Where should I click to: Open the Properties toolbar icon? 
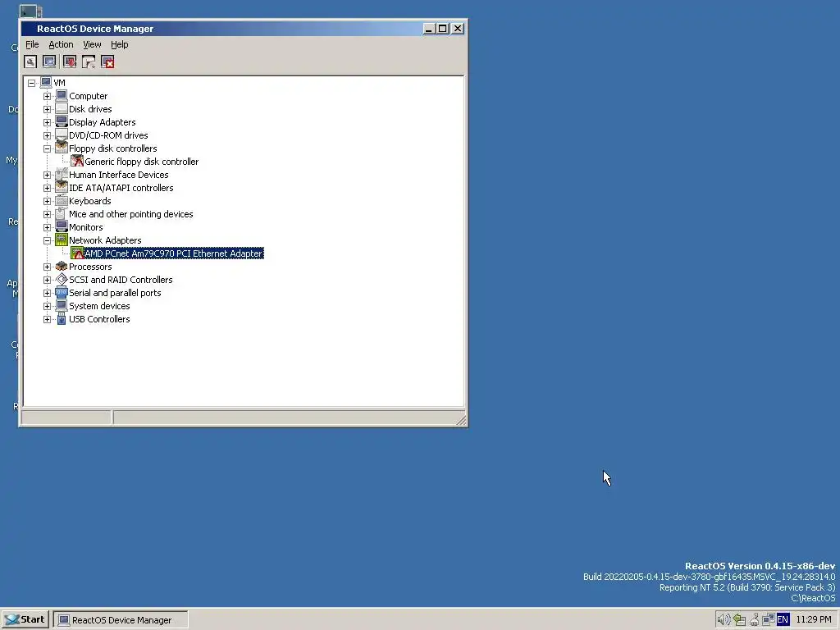30,62
